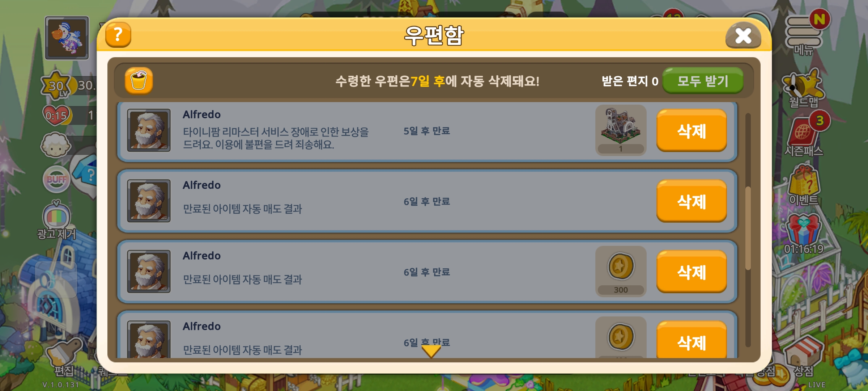
Task: Click the trash bucket icon in mailbox header
Action: (139, 81)
